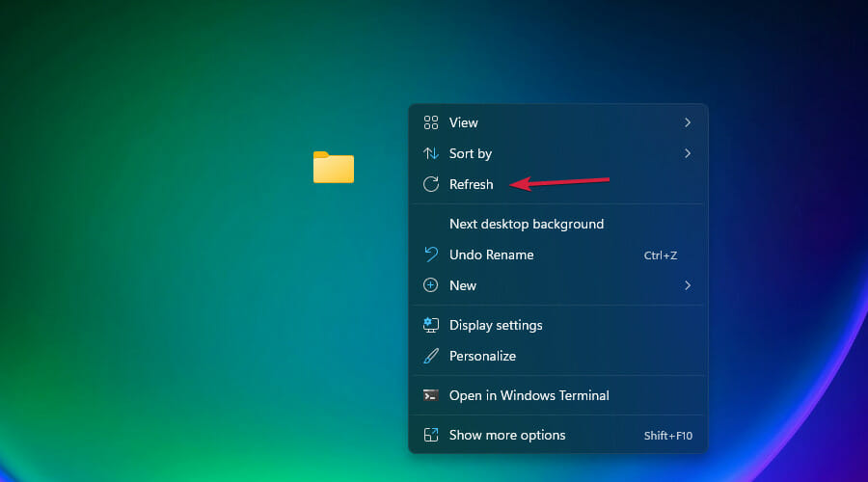Click the Undo Rename curved arrow icon
Screen dimensions: 868x482
(431, 254)
